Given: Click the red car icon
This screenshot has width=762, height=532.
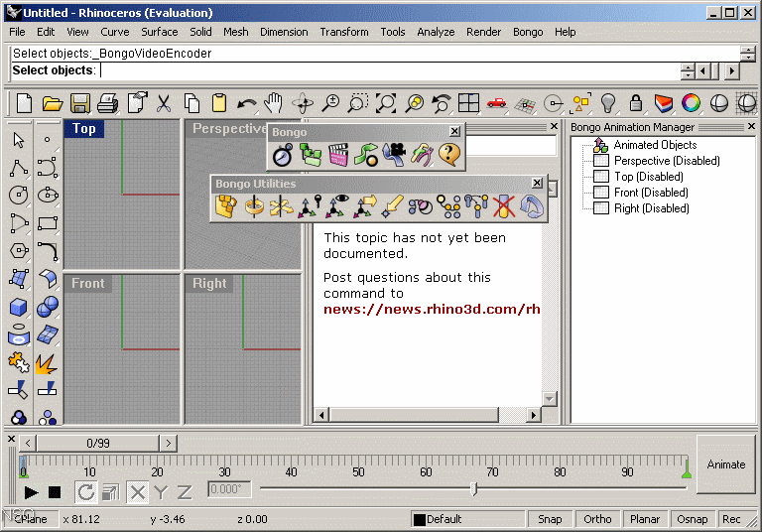Looking at the screenshot, I should click(x=496, y=103).
